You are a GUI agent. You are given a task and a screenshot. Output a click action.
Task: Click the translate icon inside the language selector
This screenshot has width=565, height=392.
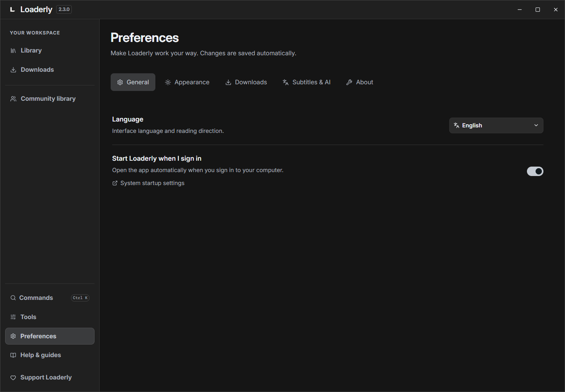point(456,125)
